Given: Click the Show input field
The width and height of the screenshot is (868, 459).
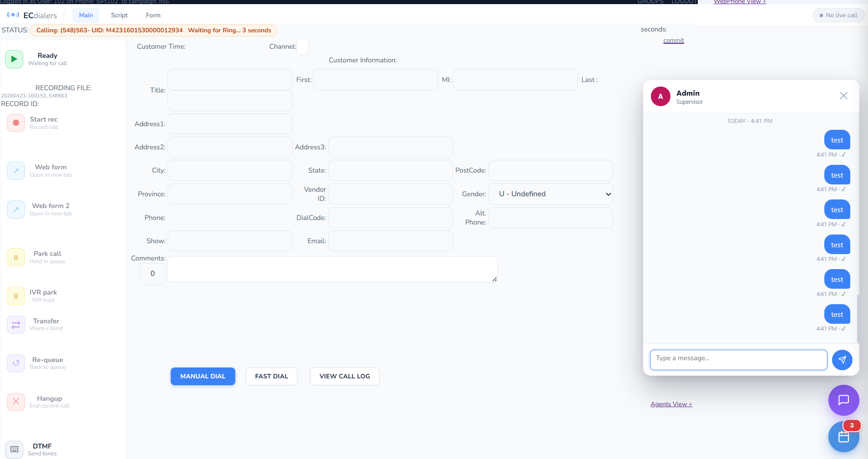Looking at the screenshot, I should click(x=230, y=241).
